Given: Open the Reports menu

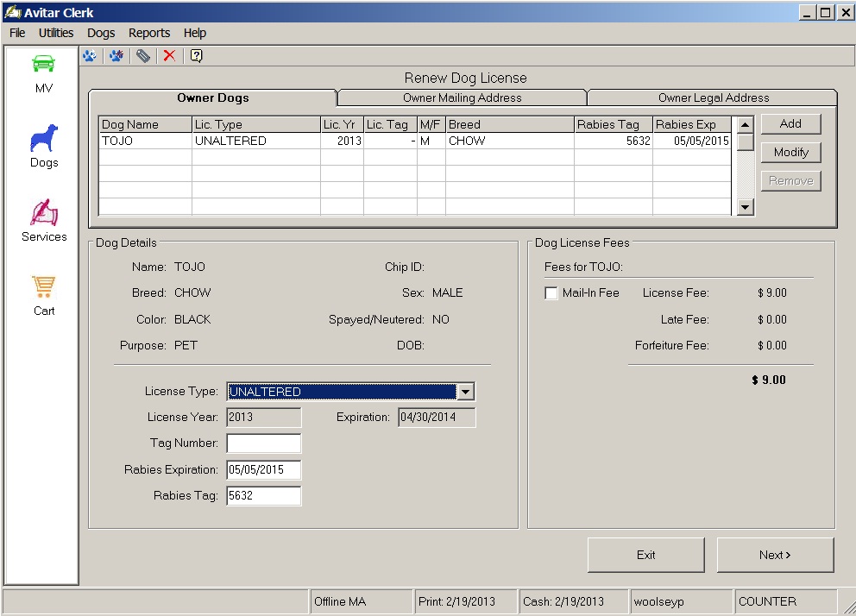Looking at the screenshot, I should click(x=149, y=33).
